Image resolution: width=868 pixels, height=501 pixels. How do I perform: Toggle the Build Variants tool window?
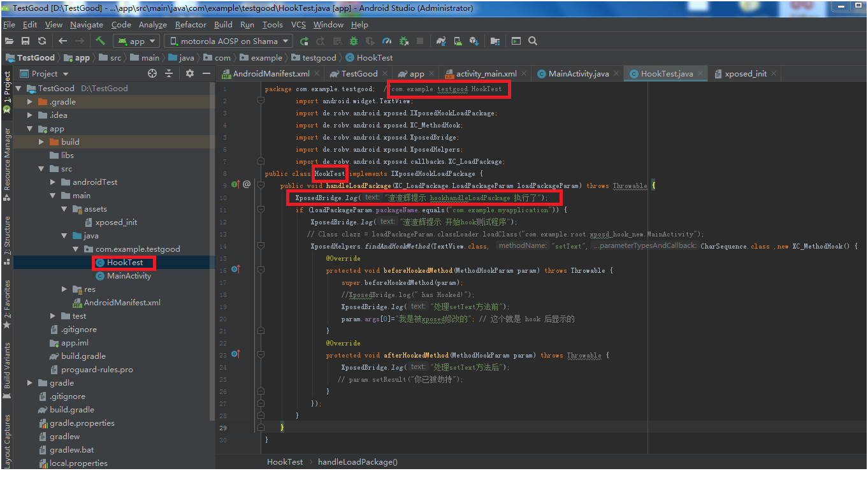coord(7,371)
